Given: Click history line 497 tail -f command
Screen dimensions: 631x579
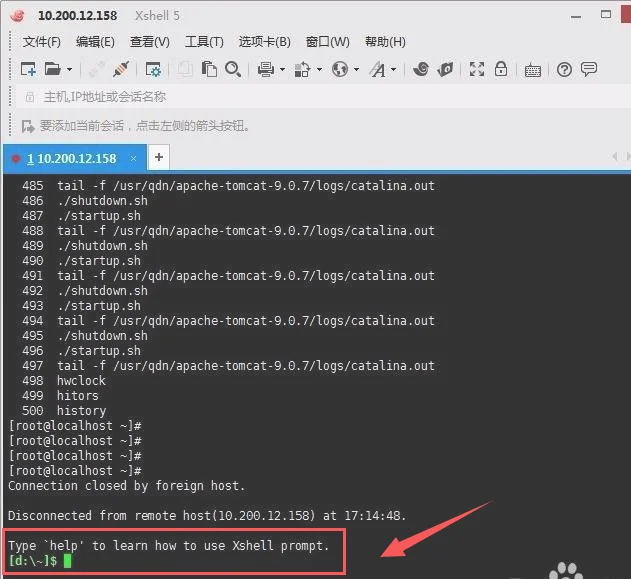Looking at the screenshot, I should pos(228,365).
